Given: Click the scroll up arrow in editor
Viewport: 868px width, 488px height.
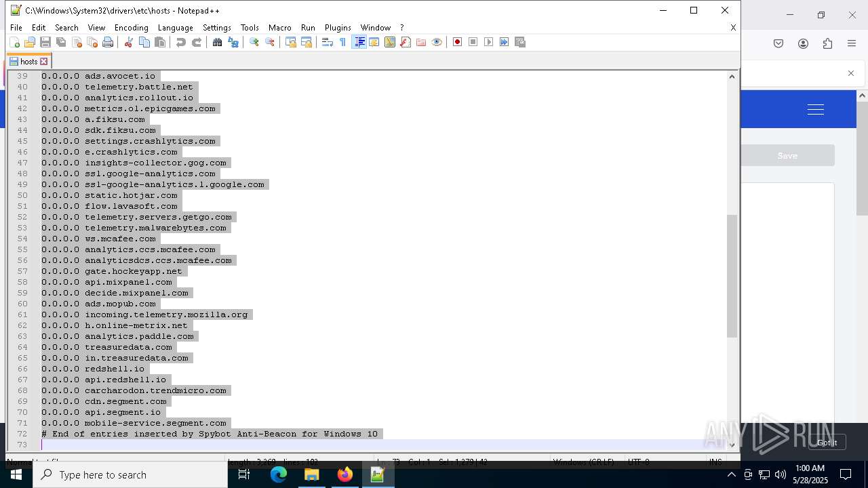Looking at the screenshot, I should [732, 77].
